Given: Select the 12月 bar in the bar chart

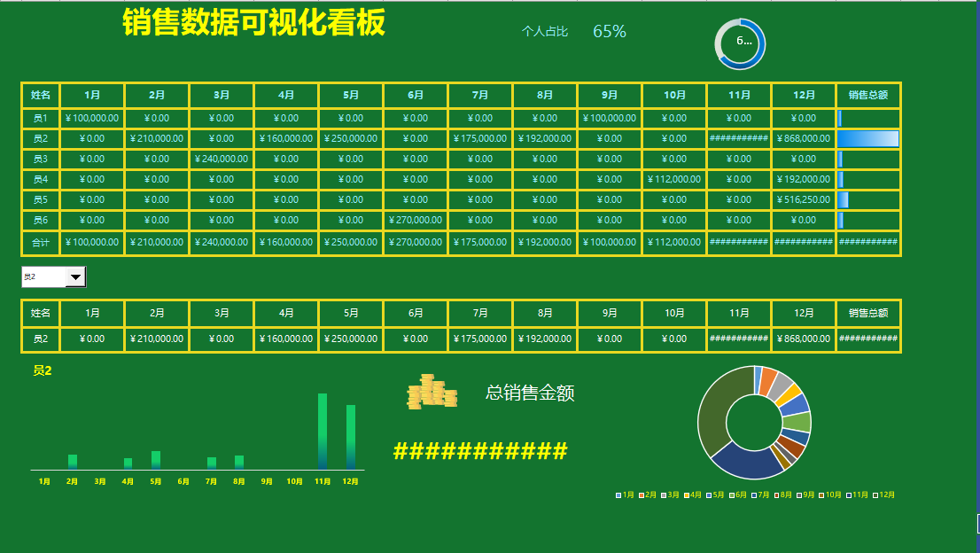Looking at the screenshot, I should 351,437.
